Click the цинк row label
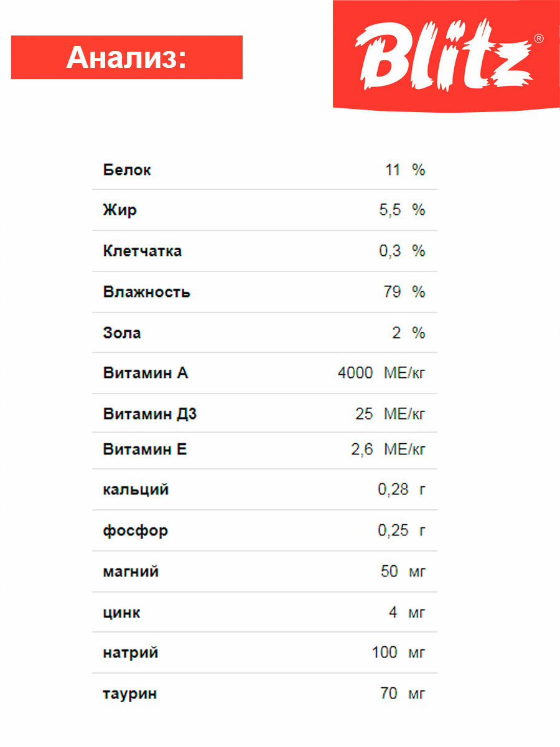Screen dimensions: 560x747 tap(121, 613)
